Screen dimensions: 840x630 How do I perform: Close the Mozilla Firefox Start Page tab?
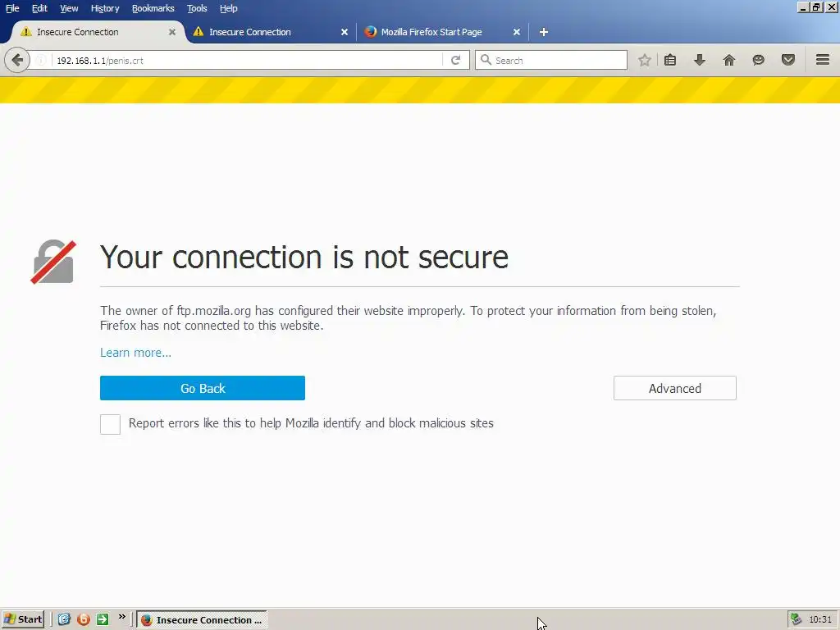pyautogui.click(x=517, y=32)
